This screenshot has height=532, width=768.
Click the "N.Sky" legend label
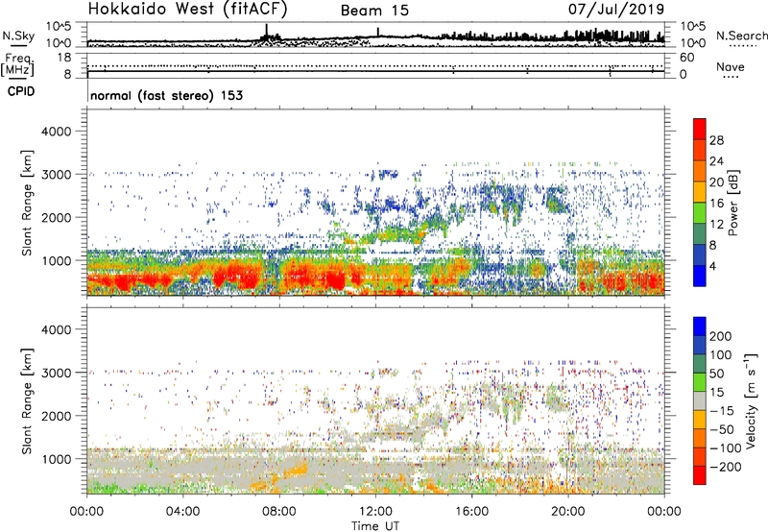click(18, 36)
